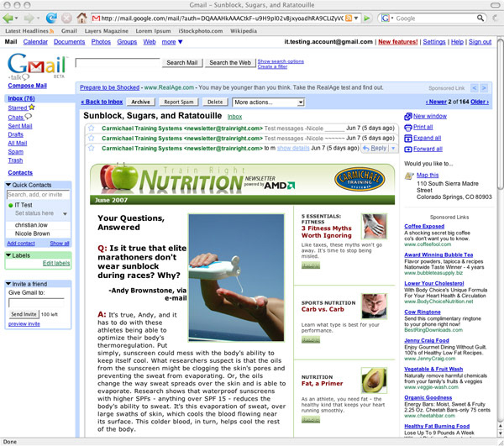Click the Home icon in browser toolbar
Viewport: 504px width, 446px height.
[81, 18]
